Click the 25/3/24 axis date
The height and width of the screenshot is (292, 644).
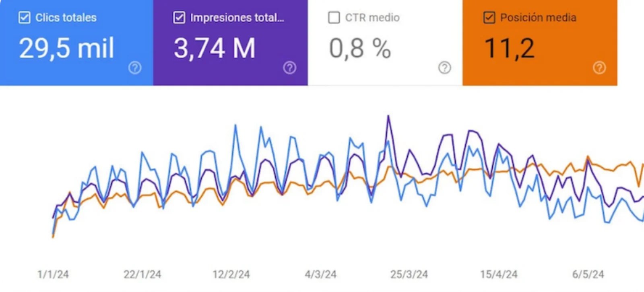[409, 275]
